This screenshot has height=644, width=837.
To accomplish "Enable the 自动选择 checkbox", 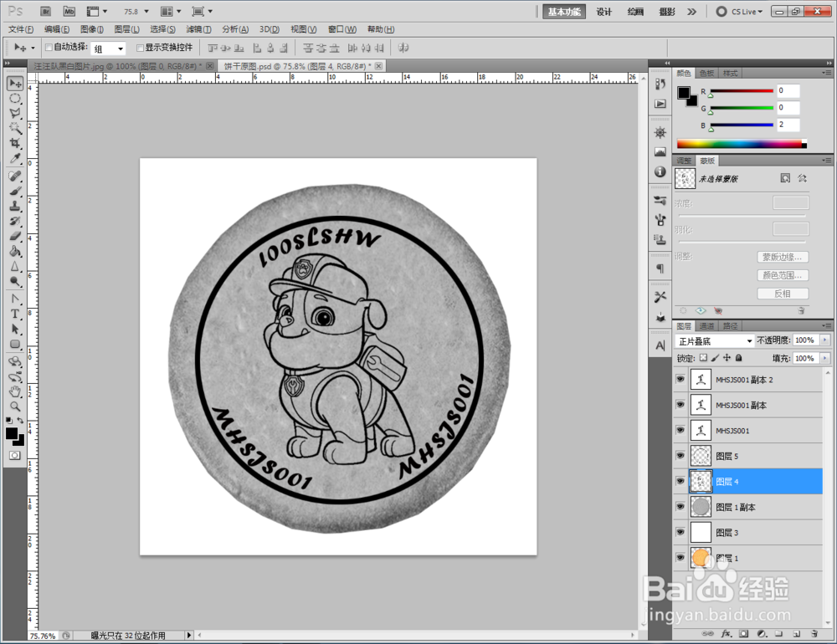I will pos(49,48).
